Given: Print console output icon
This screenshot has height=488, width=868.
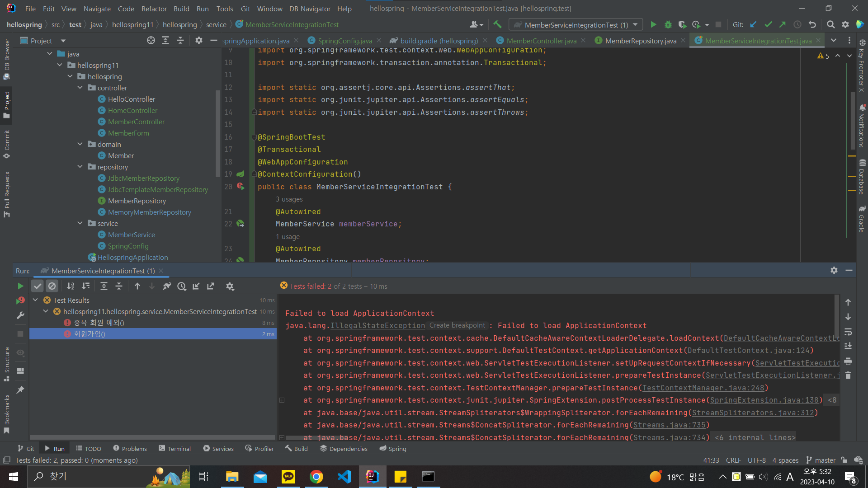Looking at the screenshot, I should [x=848, y=361].
